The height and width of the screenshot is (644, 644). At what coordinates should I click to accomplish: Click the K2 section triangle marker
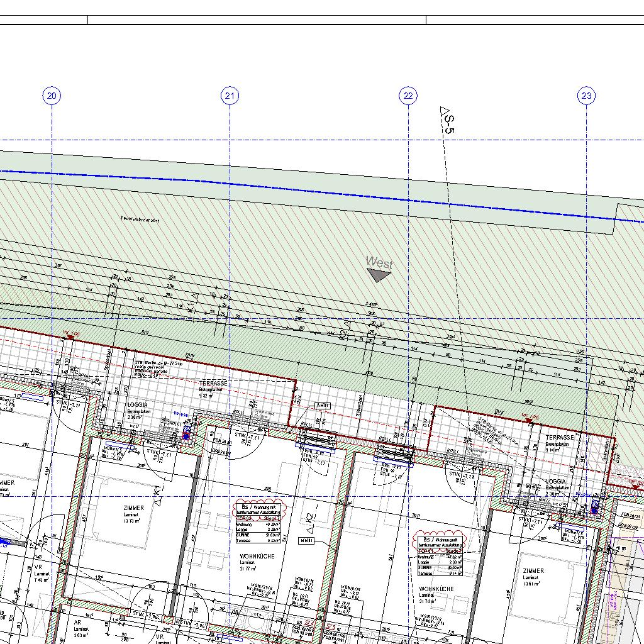pyautogui.click(x=310, y=521)
